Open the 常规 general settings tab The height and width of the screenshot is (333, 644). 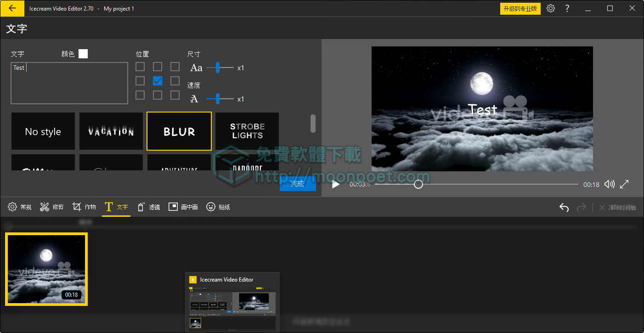pyautogui.click(x=19, y=207)
